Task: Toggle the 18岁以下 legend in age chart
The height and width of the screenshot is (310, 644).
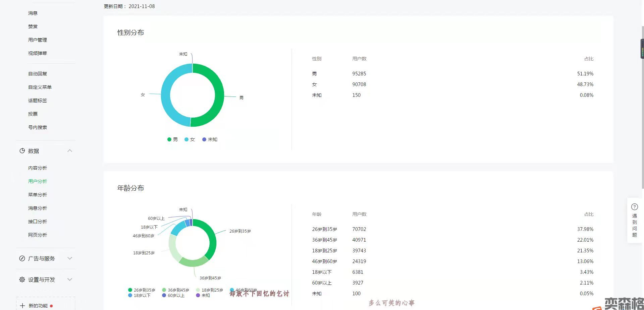Action: [x=139, y=295]
